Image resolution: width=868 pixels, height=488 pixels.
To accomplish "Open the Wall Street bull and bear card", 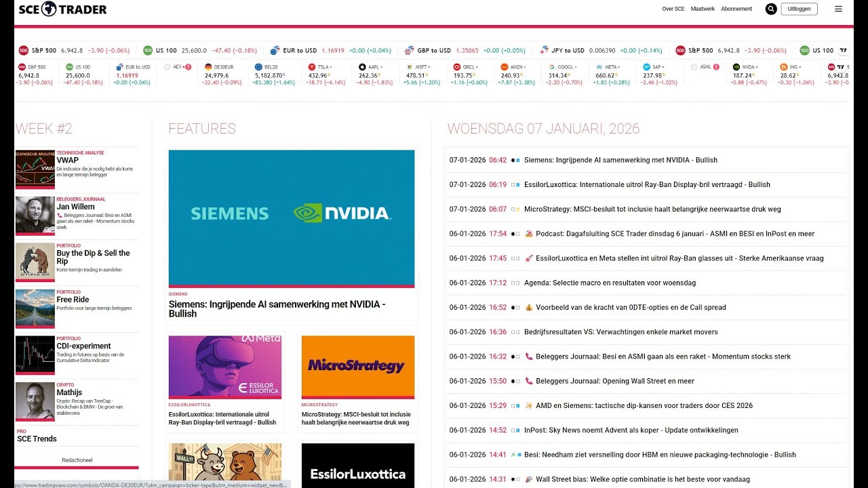I will (225, 465).
